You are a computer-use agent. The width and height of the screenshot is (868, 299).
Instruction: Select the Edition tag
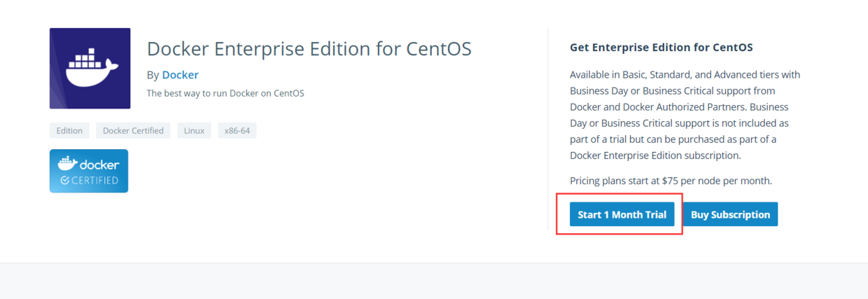tap(69, 131)
